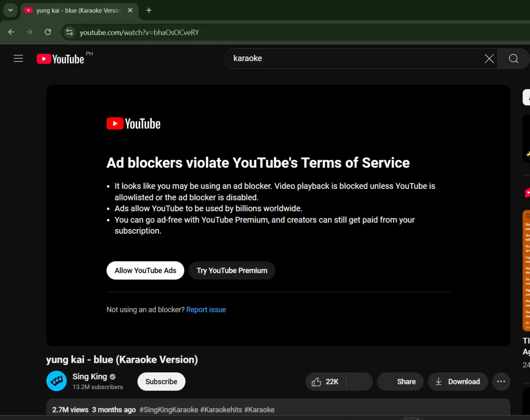This screenshot has width=530, height=420.
Task: Click the Not using an ad blocker text
Action: coord(145,310)
